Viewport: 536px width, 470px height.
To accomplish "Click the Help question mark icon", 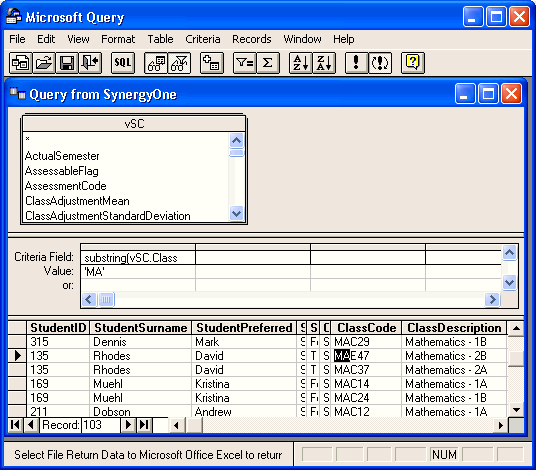I will (413, 63).
